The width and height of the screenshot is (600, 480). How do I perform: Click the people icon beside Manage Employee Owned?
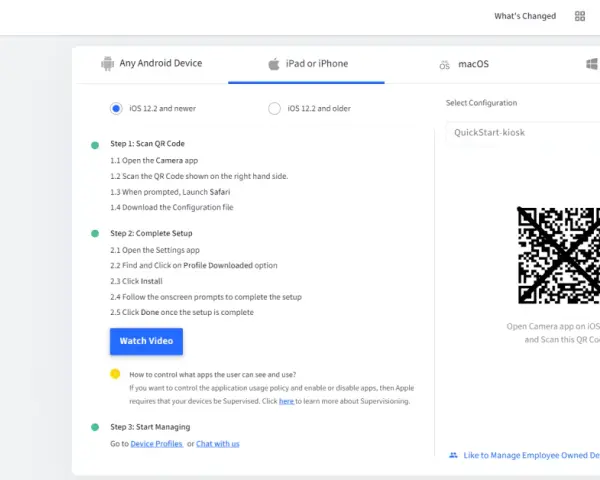click(x=453, y=455)
